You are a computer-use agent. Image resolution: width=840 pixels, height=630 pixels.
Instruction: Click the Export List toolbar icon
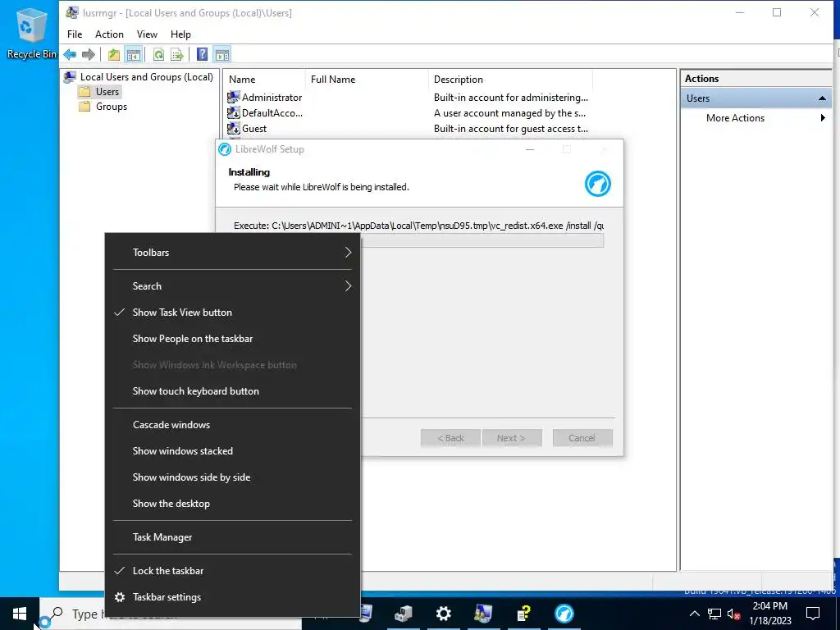click(x=177, y=54)
